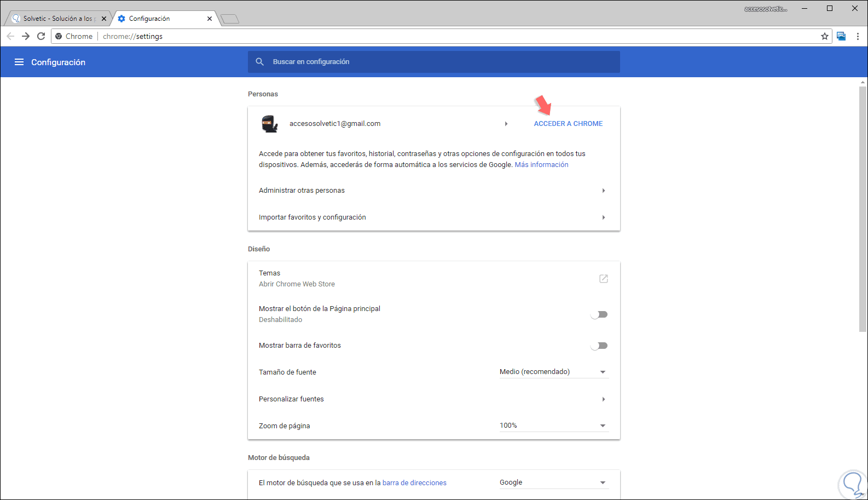Click ACCEDER A CHROME

(x=568, y=124)
